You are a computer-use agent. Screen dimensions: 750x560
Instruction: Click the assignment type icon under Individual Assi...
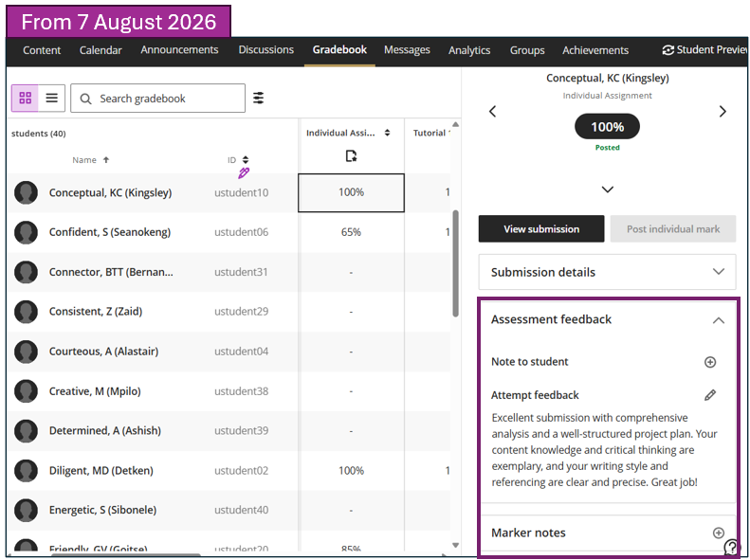click(x=351, y=155)
